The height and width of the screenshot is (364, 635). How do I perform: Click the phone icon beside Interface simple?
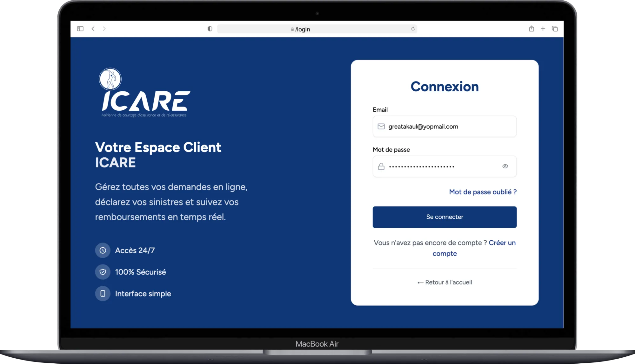(103, 294)
